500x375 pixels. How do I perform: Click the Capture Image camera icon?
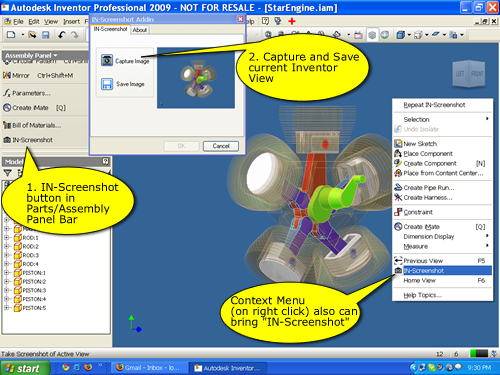[x=107, y=60]
